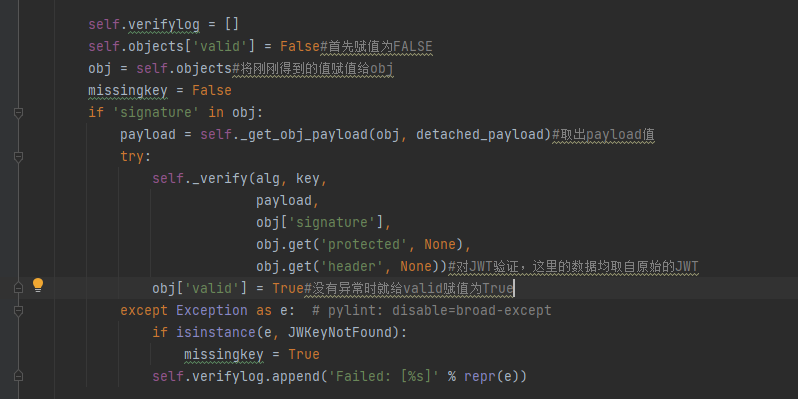Click the repr(e) call
798x399 pixels.
492,377
